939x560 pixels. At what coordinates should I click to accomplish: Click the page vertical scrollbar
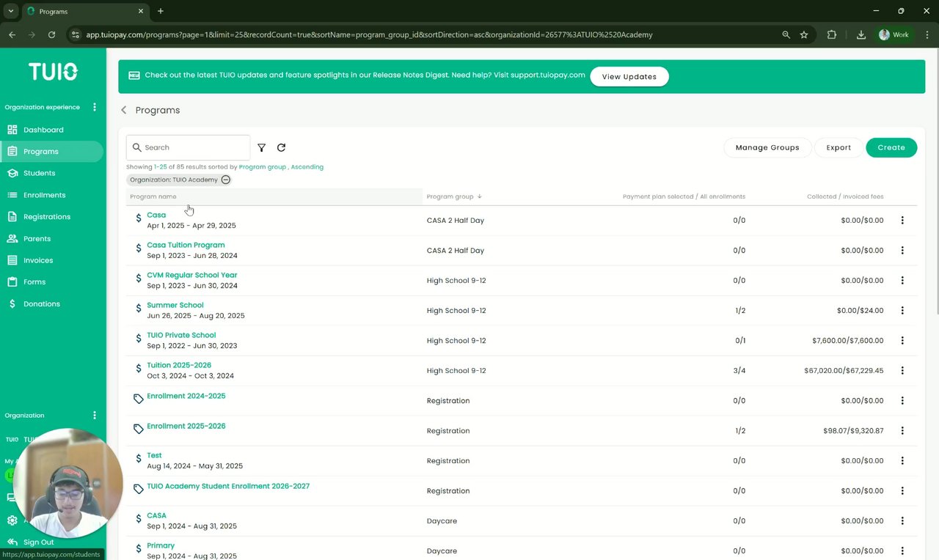coord(935,183)
